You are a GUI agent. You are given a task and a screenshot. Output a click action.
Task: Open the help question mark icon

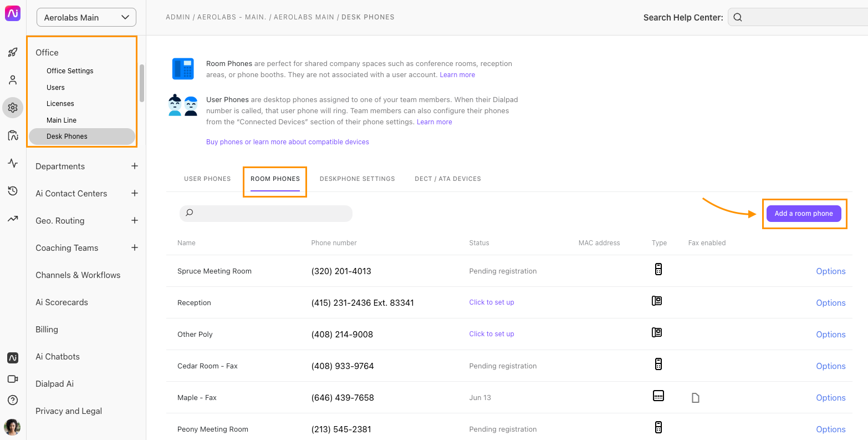tap(13, 400)
